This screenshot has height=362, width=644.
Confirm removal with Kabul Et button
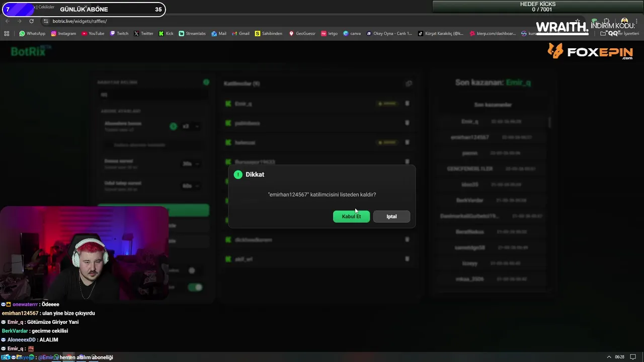point(351,216)
